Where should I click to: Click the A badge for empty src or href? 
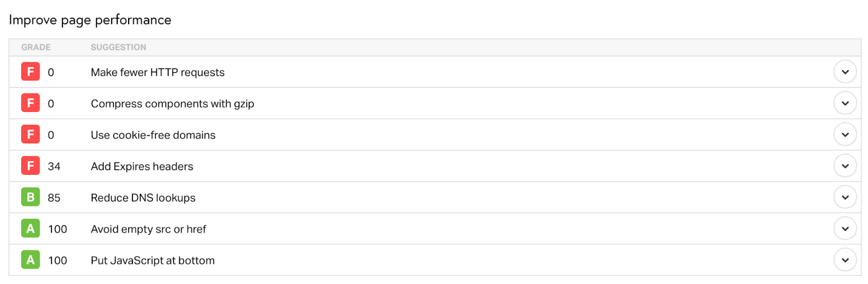coord(30,229)
